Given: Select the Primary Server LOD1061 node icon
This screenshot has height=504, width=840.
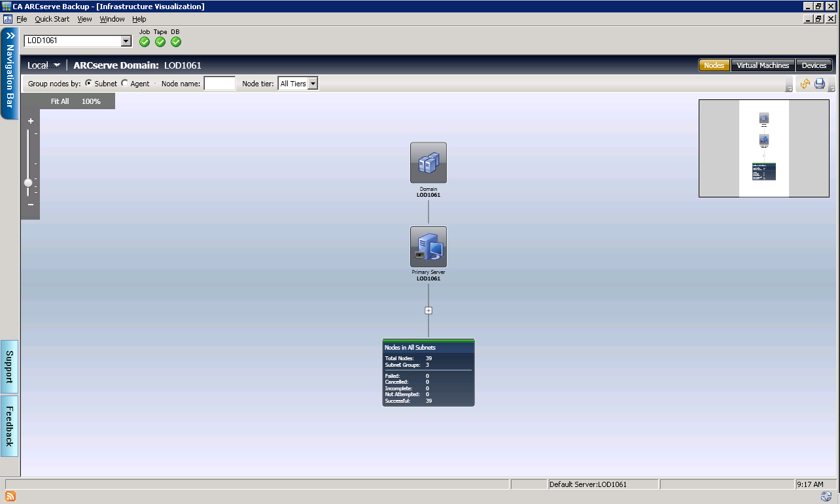Looking at the screenshot, I should tap(429, 246).
